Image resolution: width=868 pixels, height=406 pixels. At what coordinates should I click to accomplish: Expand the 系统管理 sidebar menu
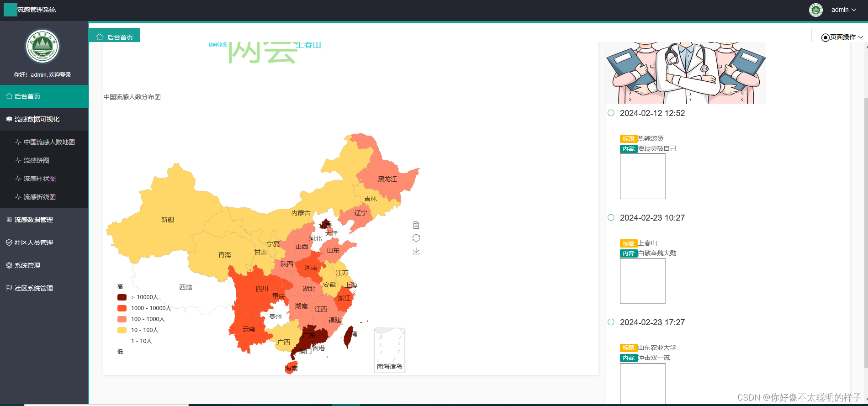[44, 265]
